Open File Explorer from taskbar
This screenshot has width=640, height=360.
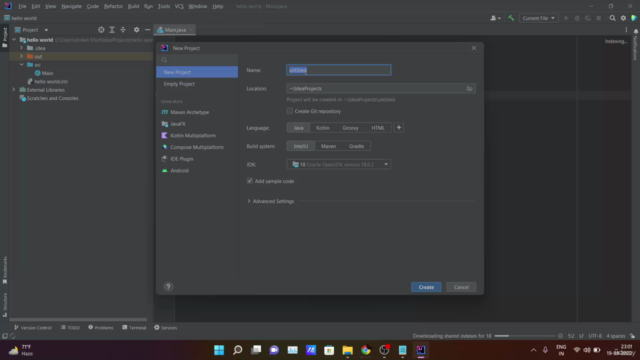(x=347, y=350)
